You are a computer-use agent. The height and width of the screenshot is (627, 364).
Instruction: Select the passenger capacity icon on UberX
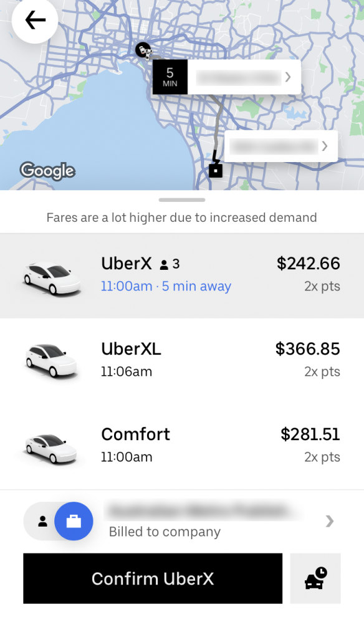point(163,264)
